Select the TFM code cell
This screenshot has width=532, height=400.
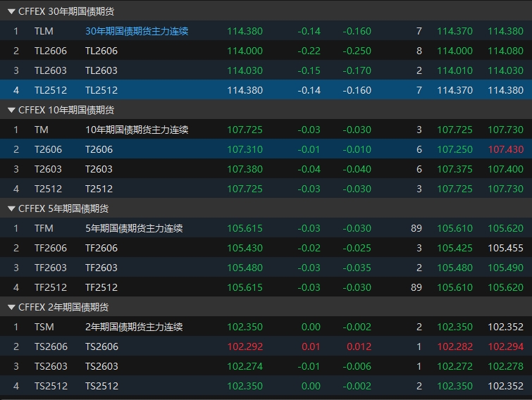(44, 228)
